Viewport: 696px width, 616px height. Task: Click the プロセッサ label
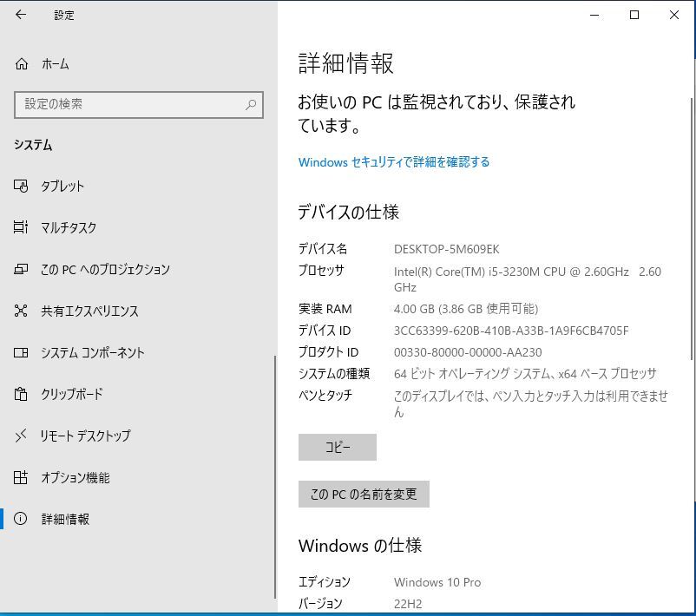(x=321, y=271)
